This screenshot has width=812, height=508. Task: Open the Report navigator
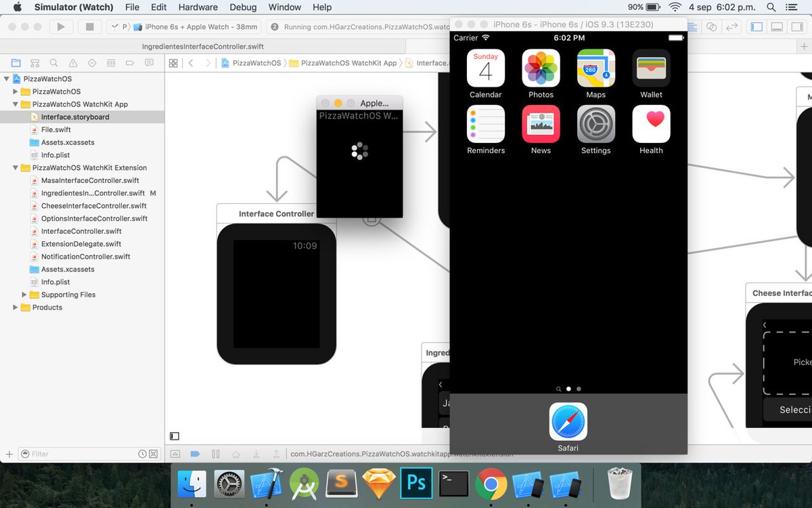click(x=149, y=63)
